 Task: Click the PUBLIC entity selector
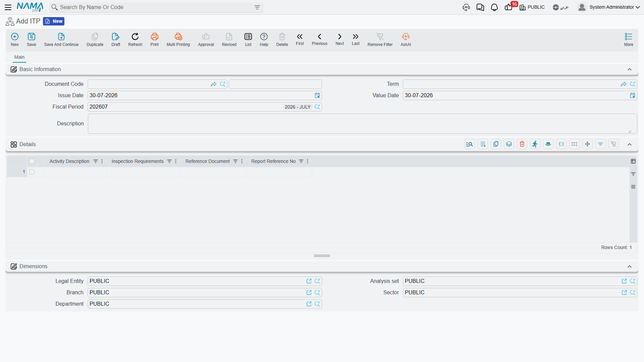[532, 7]
